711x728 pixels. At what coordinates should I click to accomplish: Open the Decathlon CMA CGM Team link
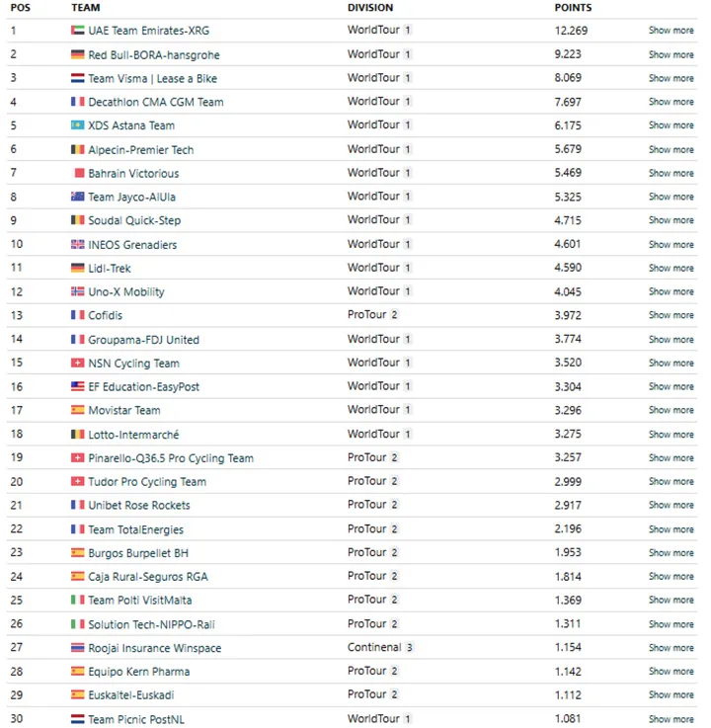tap(156, 102)
